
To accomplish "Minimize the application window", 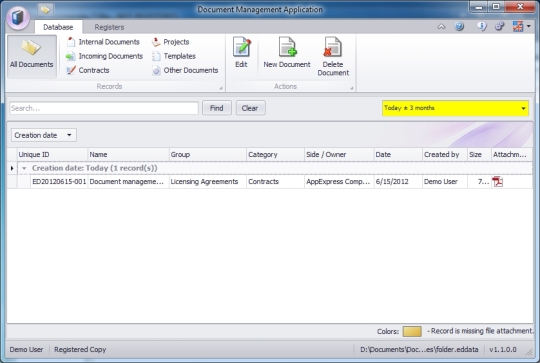I will coord(479,7).
